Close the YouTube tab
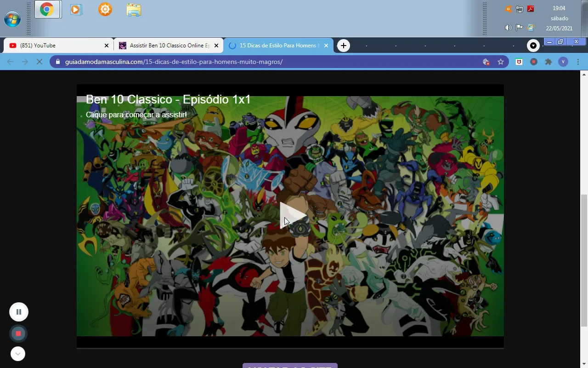This screenshot has width=588, height=368. (x=107, y=46)
